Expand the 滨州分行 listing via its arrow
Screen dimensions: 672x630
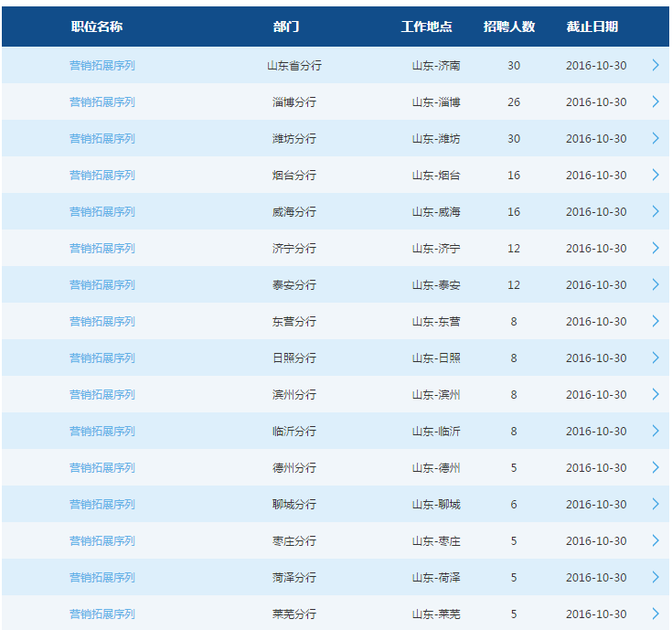pyautogui.click(x=655, y=394)
